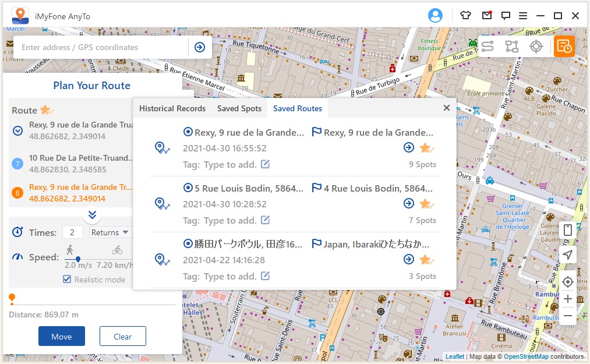Toggle the Realistic mode checkbox
Screen dimensions: 590x364
[x=67, y=280]
